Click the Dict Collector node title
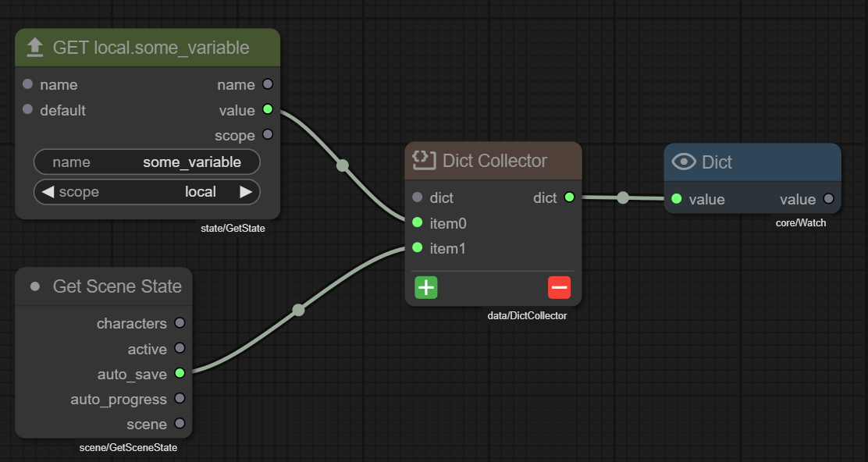 tap(495, 161)
